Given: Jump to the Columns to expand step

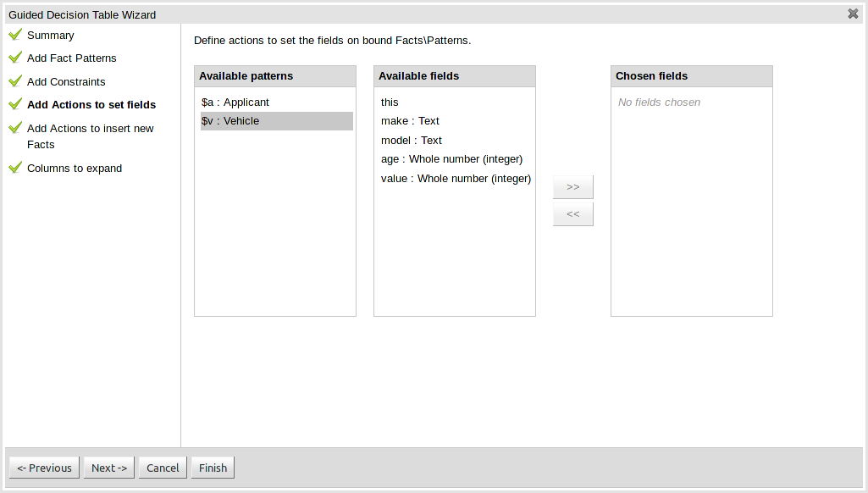Looking at the screenshot, I should click(75, 169).
